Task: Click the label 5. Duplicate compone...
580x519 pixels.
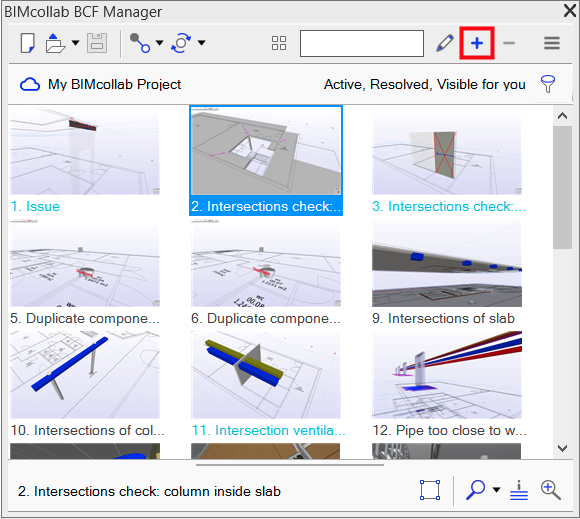Action: tap(85, 318)
